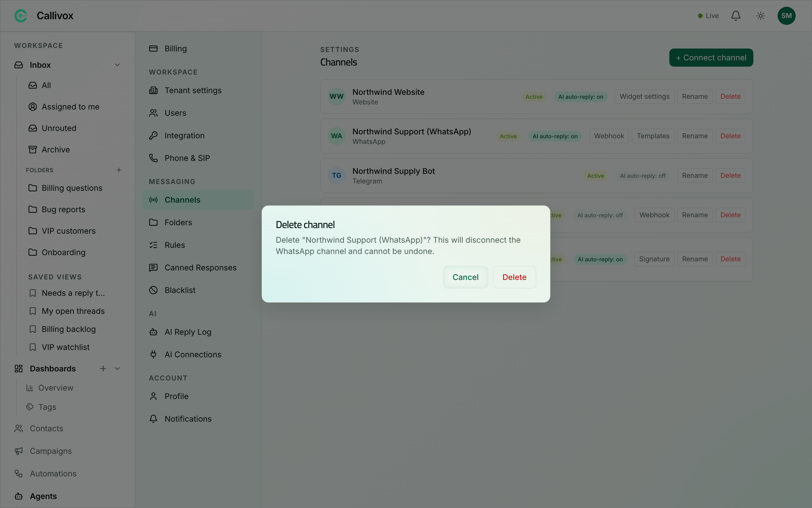Toggle AI auto-reply on Northwind Website
The width and height of the screenshot is (812, 508).
click(x=581, y=97)
